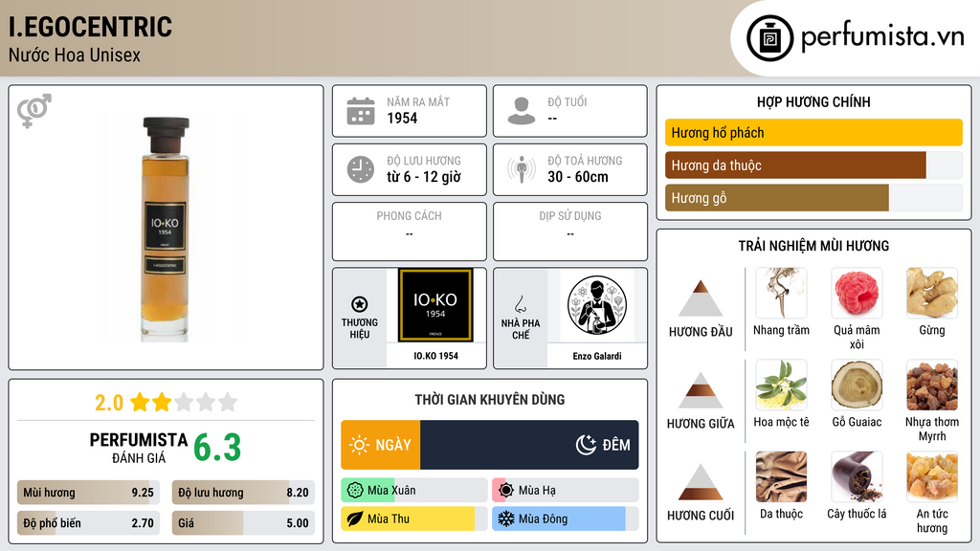Click the Hương đầu pyramid icon
The width and height of the screenshot is (980, 551).
[x=701, y=298]
